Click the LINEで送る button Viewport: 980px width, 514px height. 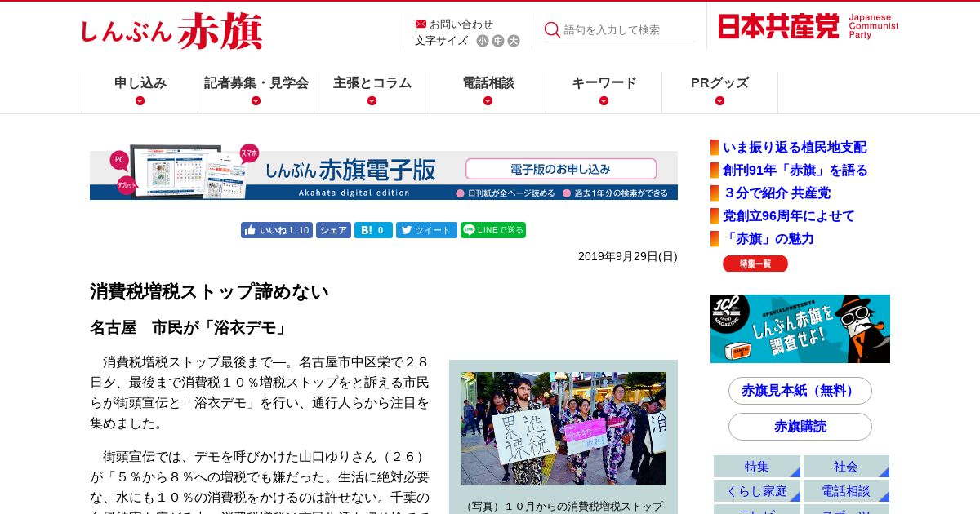pyautogui.click(x=493, y=230)
